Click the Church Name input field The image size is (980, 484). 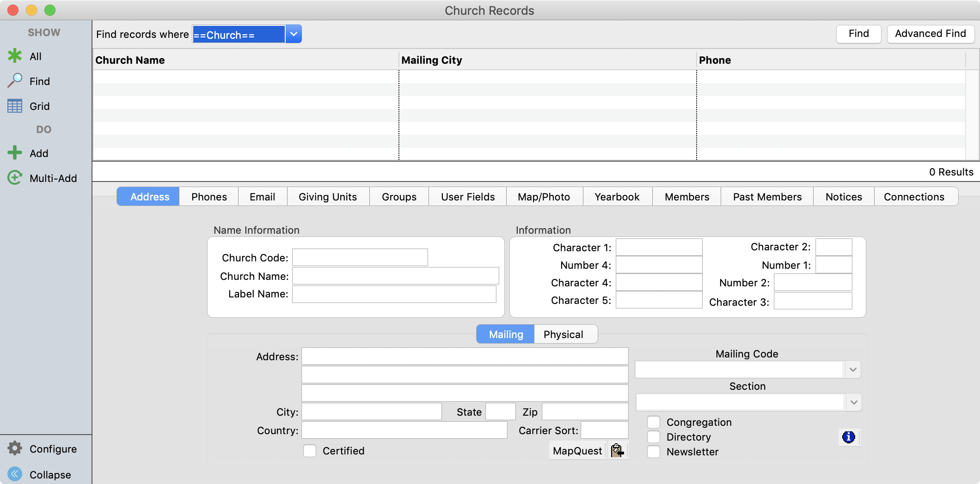pyautogui.click(x=395, y=276)
